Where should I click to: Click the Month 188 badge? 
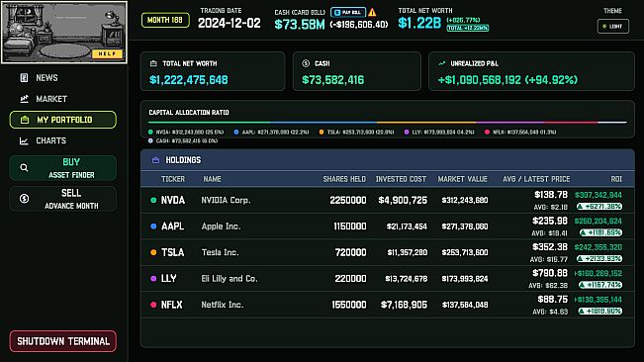(x=165, y=20)
